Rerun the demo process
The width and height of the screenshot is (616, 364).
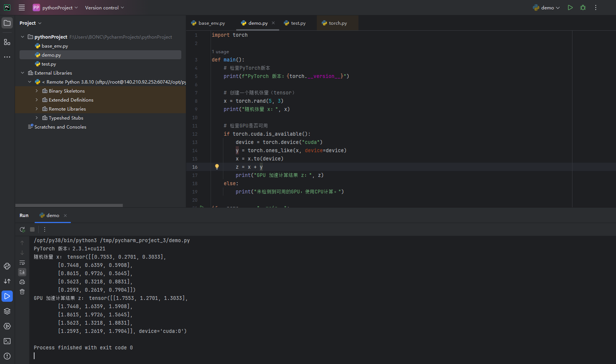coord(23,229)
